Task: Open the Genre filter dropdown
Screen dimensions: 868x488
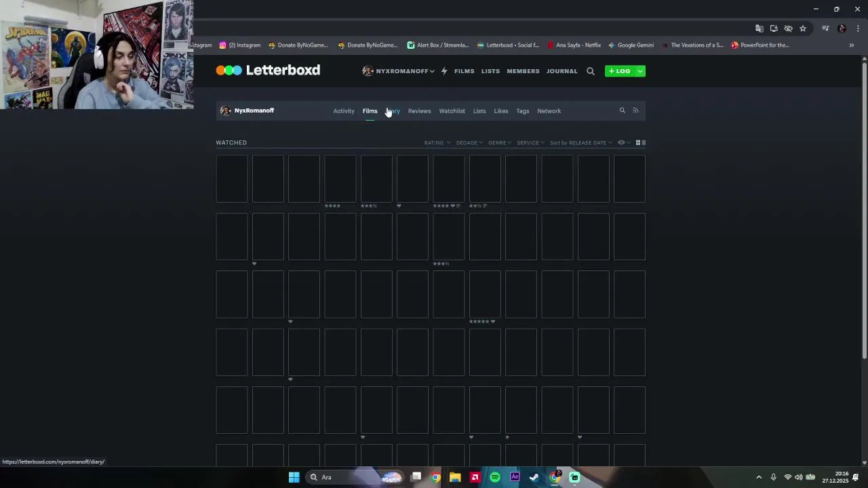Action: tap(500, 143)
